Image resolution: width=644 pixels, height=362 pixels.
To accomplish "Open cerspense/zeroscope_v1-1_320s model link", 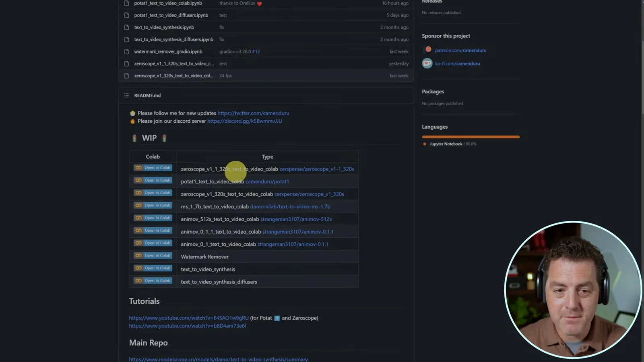I will [x=317, y=169].
